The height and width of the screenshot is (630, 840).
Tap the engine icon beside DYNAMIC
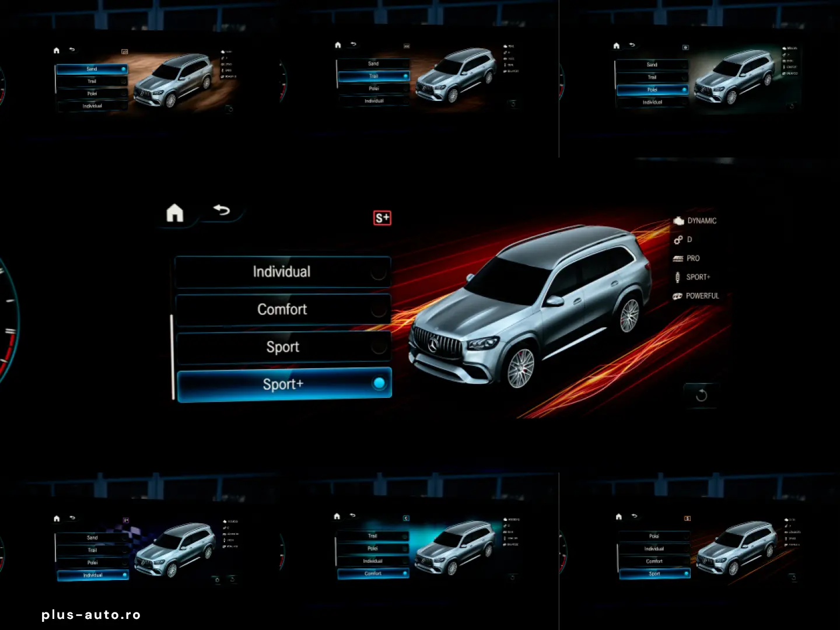[x=678, y=221]
